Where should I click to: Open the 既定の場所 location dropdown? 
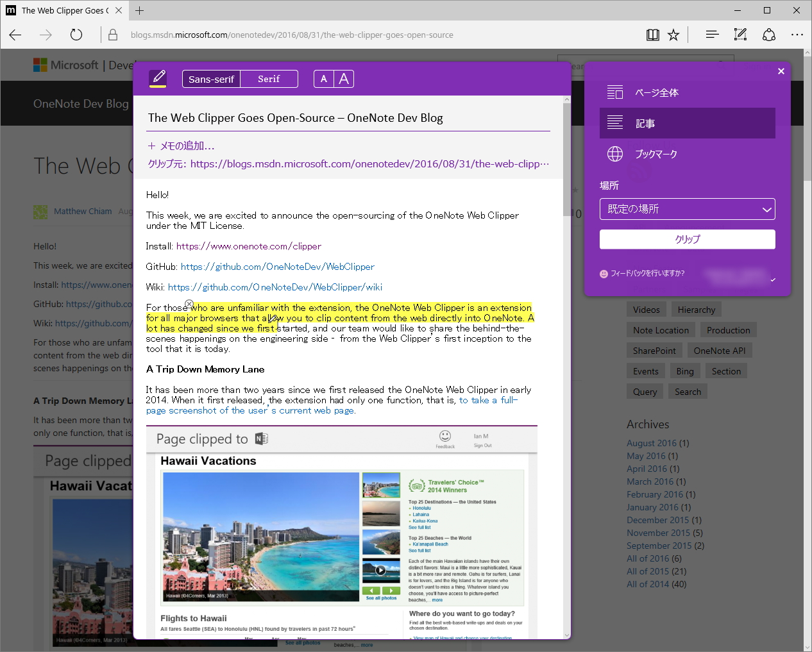[687, 209]
